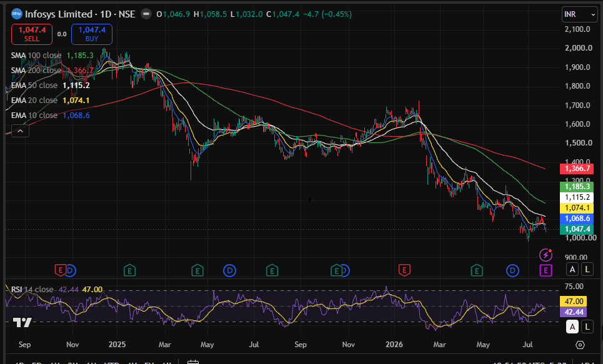Open the green earnings marker at April 2026

coord(477,270)
